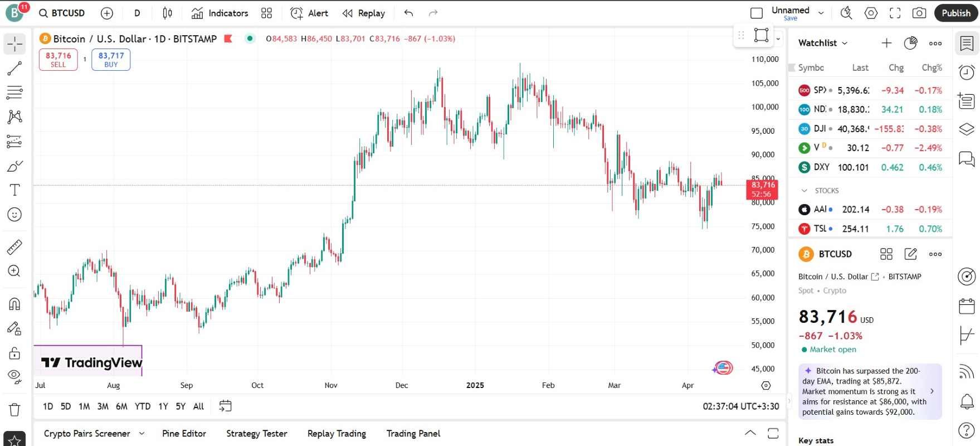Redo the last chart action
This screenshot has width=980, height=446.
[433, 13]
